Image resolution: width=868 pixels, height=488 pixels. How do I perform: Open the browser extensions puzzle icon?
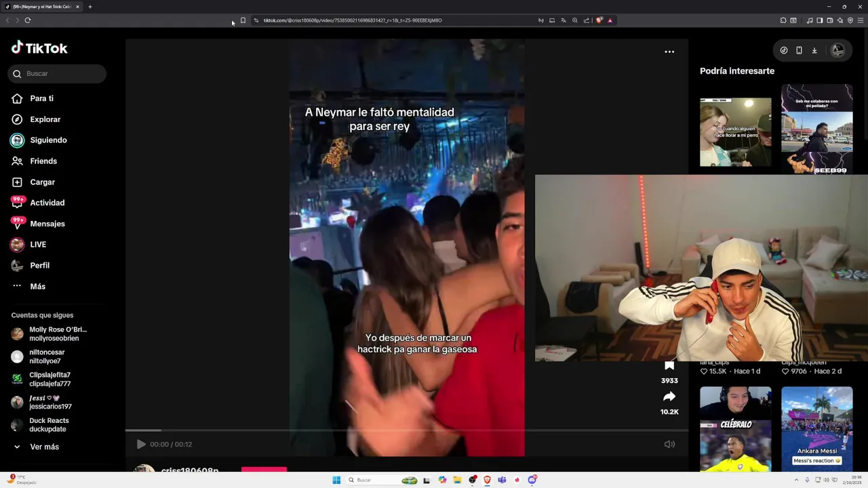pyautogui.click(x=783, y=20)
